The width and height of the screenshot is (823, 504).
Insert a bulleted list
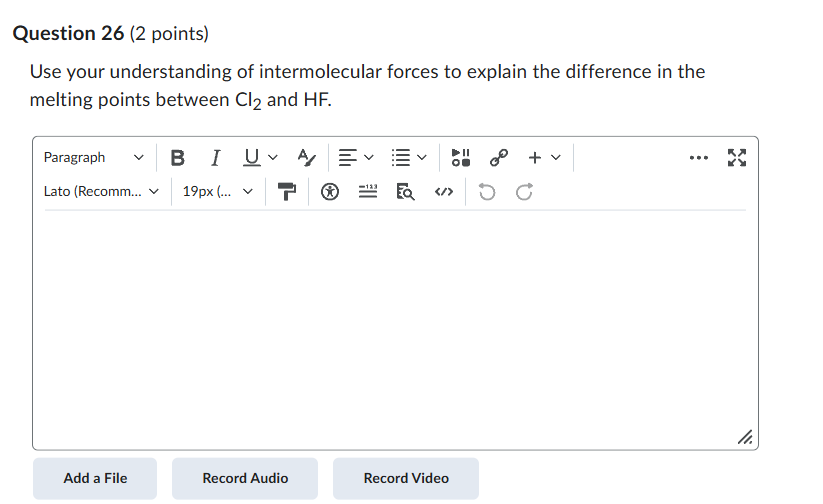401,158
